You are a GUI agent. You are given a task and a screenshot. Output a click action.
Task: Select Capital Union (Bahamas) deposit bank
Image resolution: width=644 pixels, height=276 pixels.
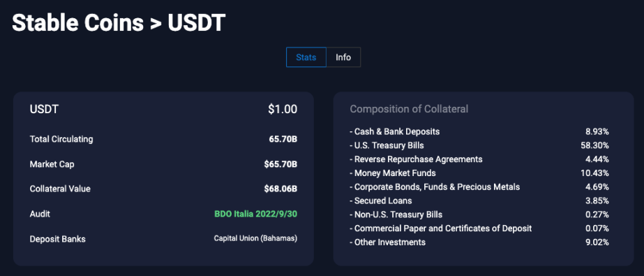[255, 238]
